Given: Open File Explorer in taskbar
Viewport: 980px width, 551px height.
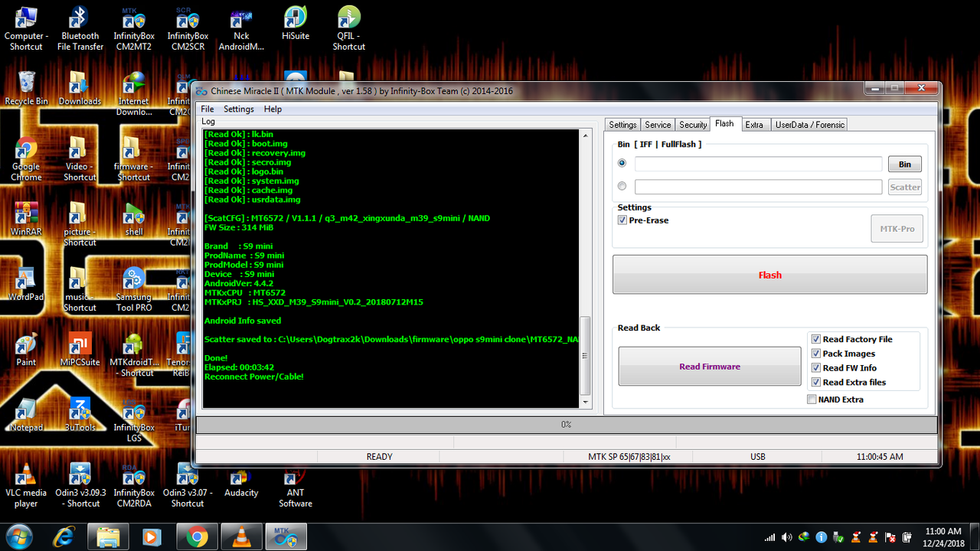Looking at the screenshot, I should [108, 537].
